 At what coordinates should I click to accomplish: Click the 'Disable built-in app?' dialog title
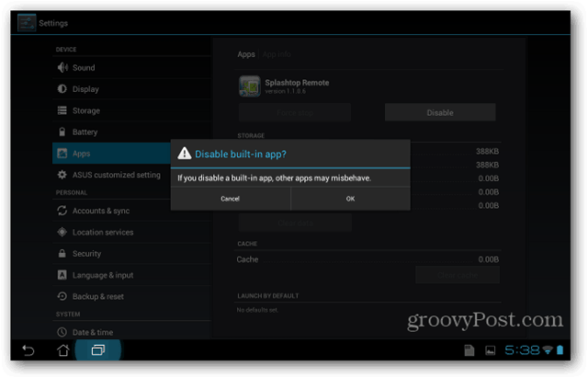241,155
